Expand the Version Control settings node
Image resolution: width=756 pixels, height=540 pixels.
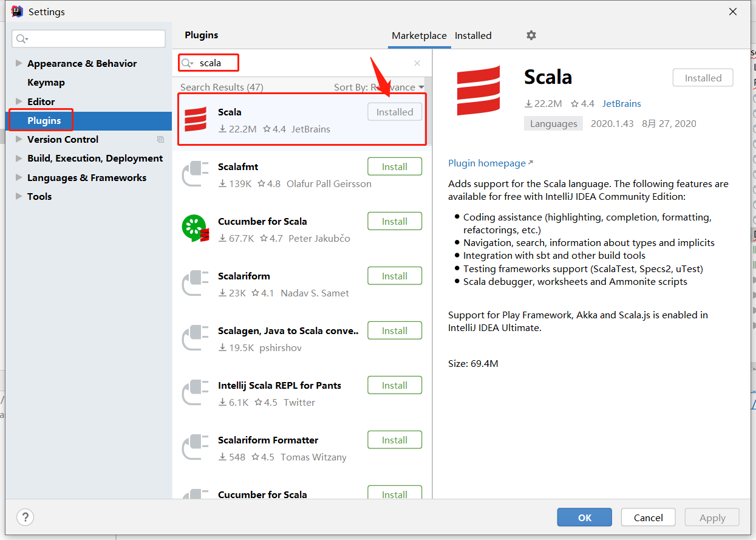point(18,139)
